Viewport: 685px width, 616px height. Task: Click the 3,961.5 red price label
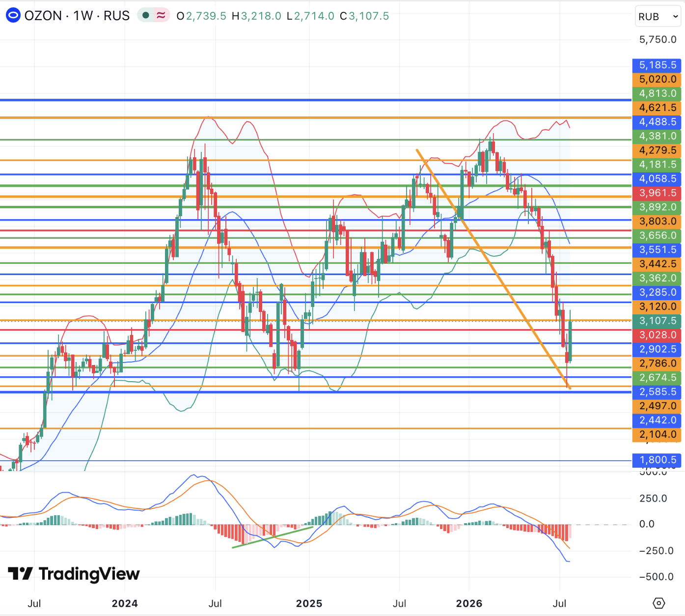pos(658,193)
